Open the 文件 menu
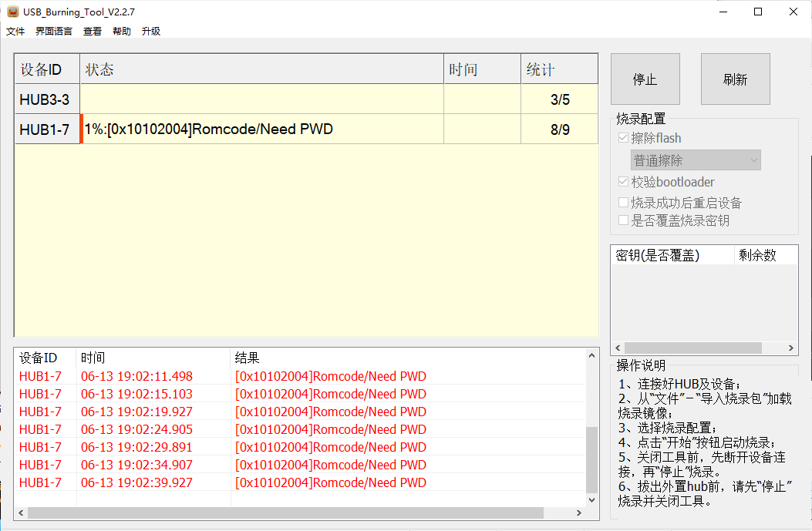This screenshot has height=531, width=812. [15, 31]
